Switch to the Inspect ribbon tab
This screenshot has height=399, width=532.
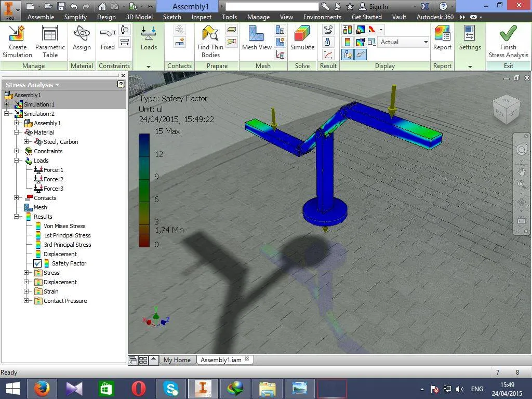(201, 17)
